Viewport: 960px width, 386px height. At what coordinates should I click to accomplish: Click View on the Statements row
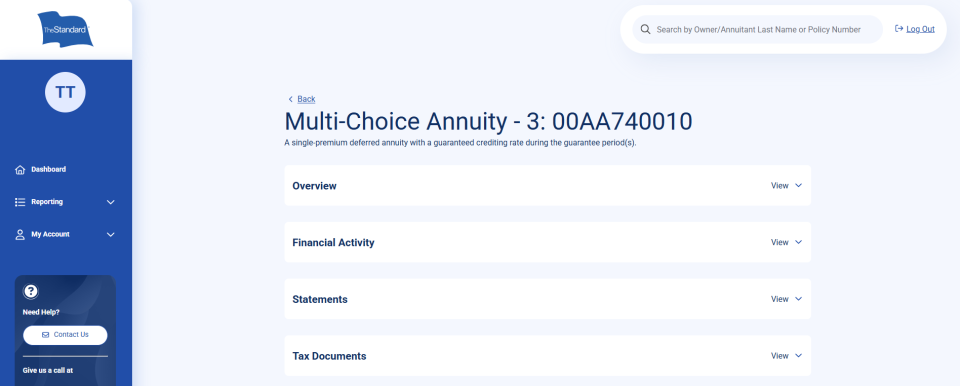779,299
